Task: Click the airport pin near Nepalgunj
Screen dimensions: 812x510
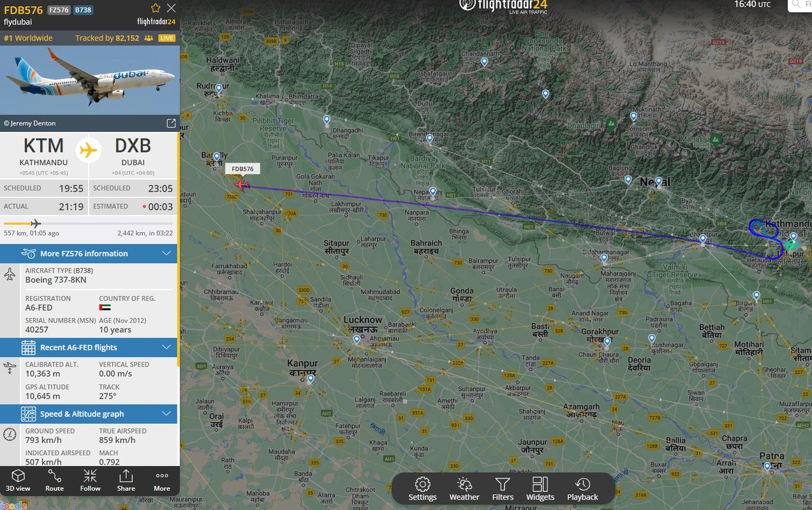Action: (x=433, y=192)
